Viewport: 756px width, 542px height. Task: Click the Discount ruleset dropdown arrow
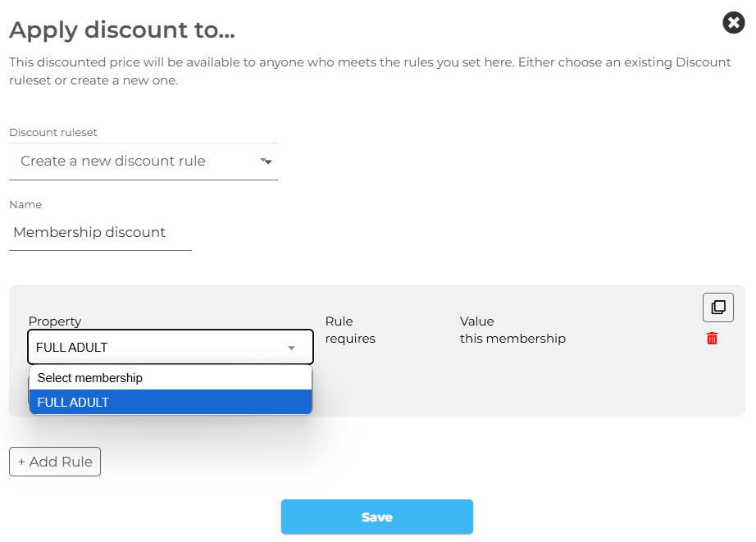pyautogui.click(x=266, y=161)
